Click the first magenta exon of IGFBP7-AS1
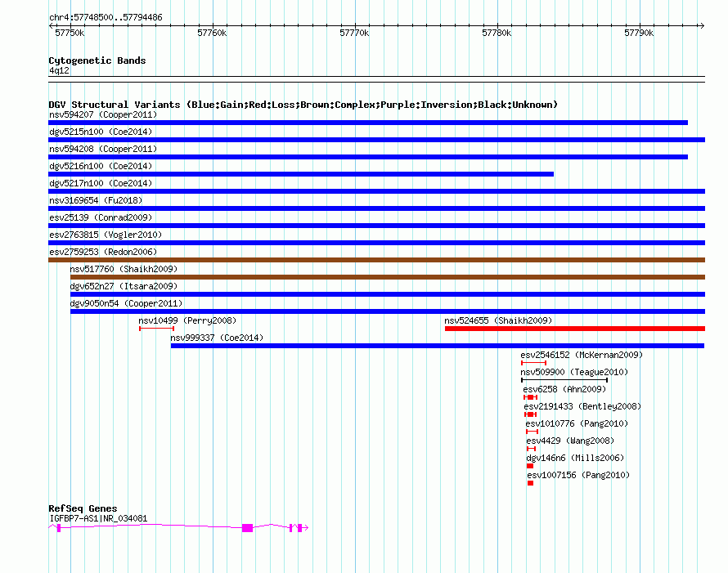Screen dimensions: 728x573 tap(59, 527)
